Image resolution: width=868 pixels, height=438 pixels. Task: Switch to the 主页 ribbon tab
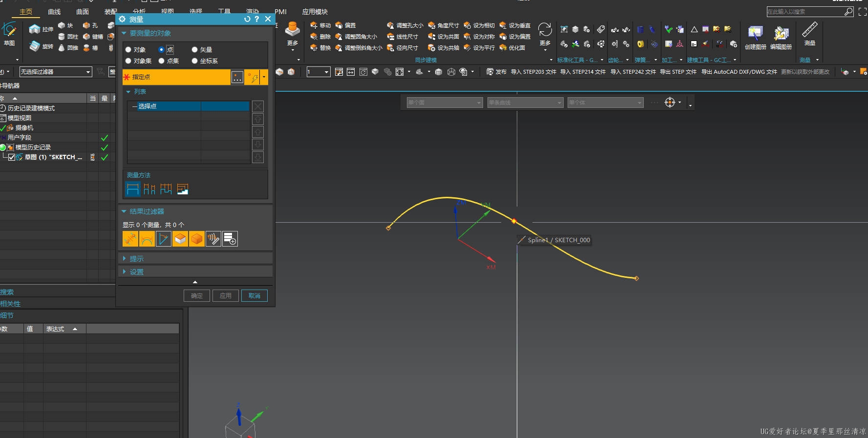26,12
